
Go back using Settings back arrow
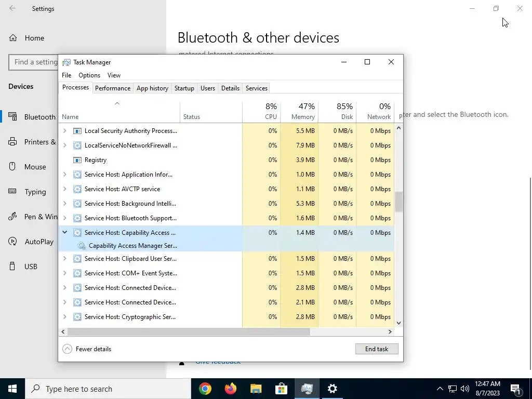point(12,8)
